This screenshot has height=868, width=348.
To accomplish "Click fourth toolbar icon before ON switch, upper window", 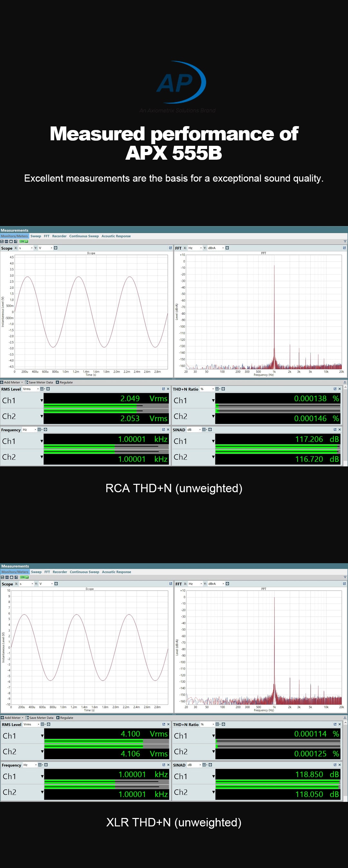I will click(15, 241).
